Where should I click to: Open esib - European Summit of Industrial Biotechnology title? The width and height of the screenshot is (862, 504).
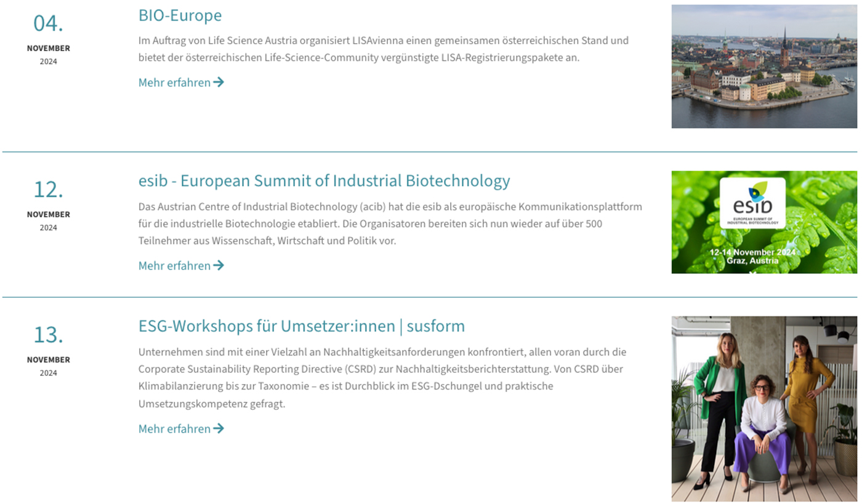pyautogui.click(x=324, y=181)
